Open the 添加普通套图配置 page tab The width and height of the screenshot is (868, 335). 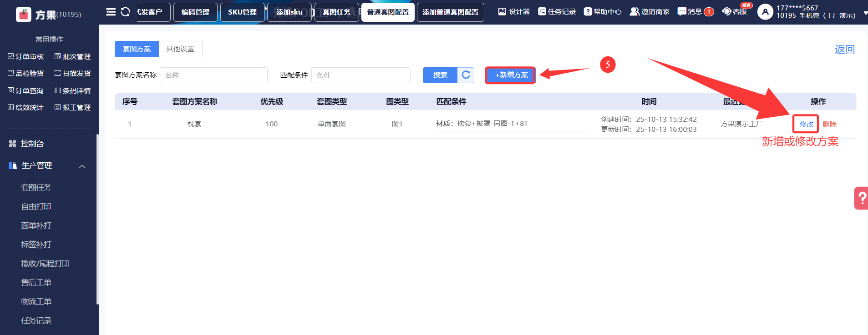(451, 12)
